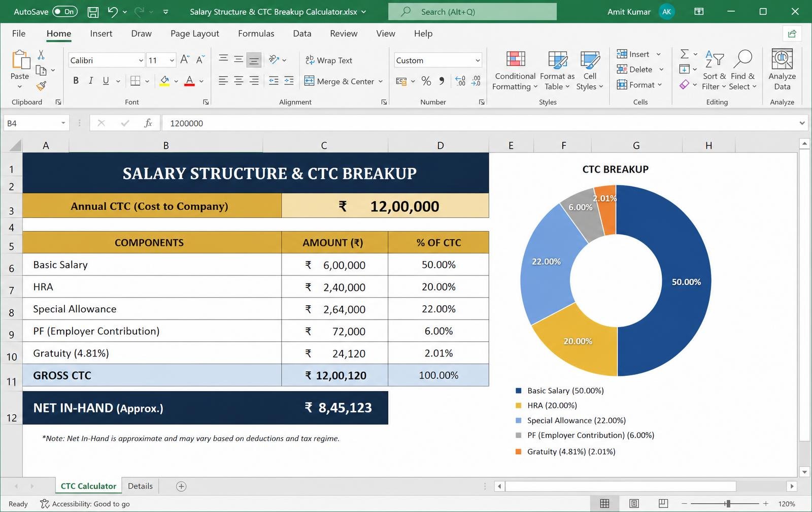The height and width of the screenshot is (512, 812).
Task: Switch to Page Layout view icon
Action: tap(634, 503)
